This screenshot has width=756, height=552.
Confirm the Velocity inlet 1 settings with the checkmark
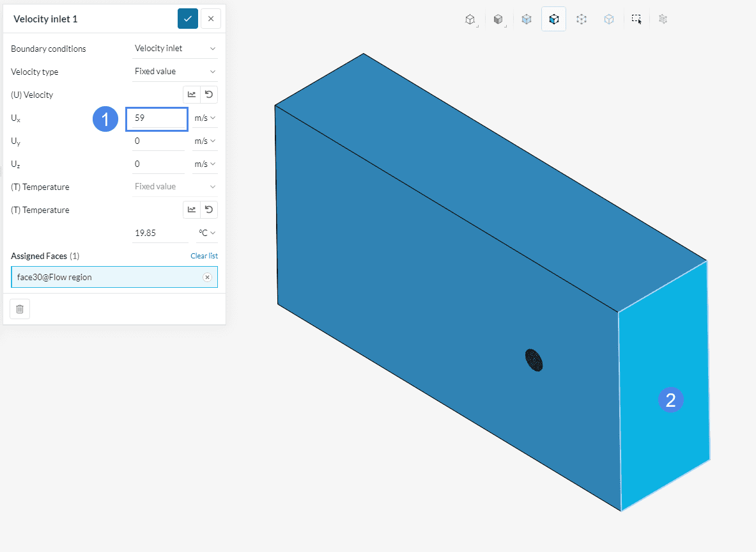coord(188,19)
